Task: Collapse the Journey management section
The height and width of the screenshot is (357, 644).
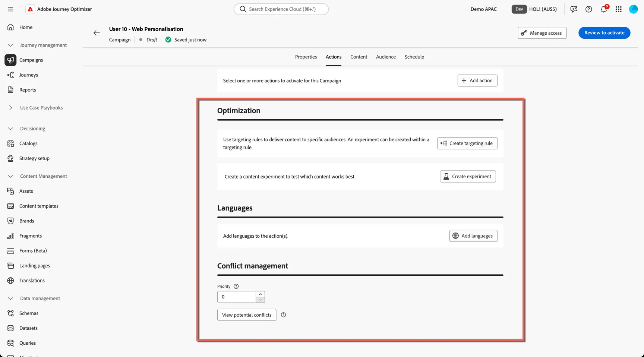Action: [x=10, y=45]
